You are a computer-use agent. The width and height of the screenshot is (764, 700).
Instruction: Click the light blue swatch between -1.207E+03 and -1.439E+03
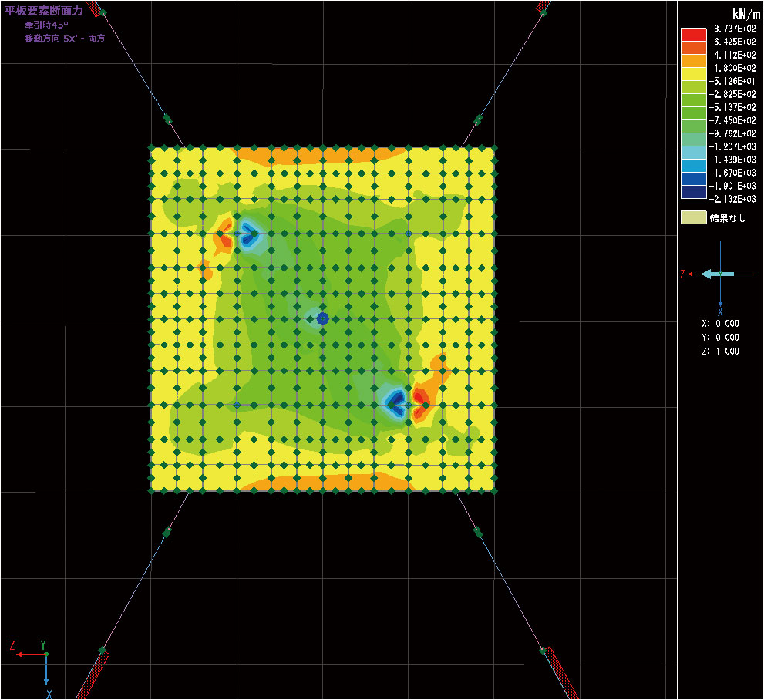click(x=693, y=153)
